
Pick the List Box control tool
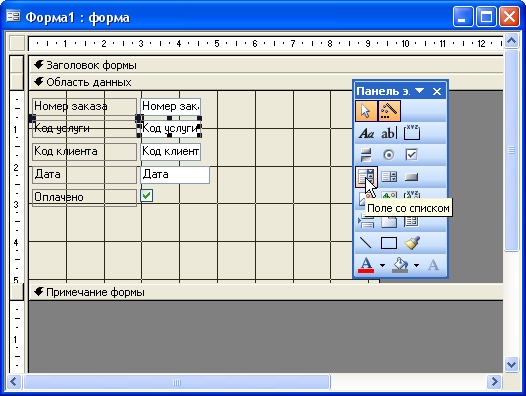coord(389,177)
